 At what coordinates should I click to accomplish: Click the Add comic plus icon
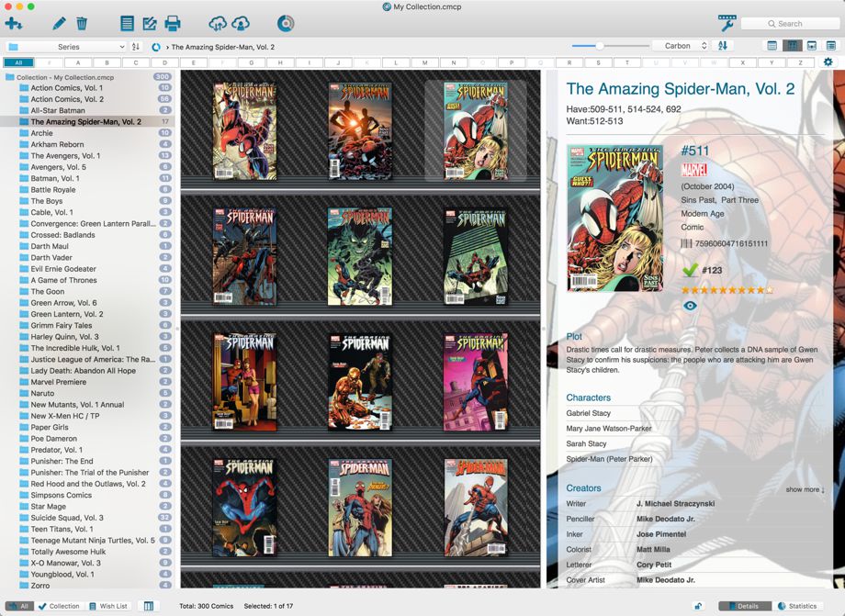[x=13, y=24]
